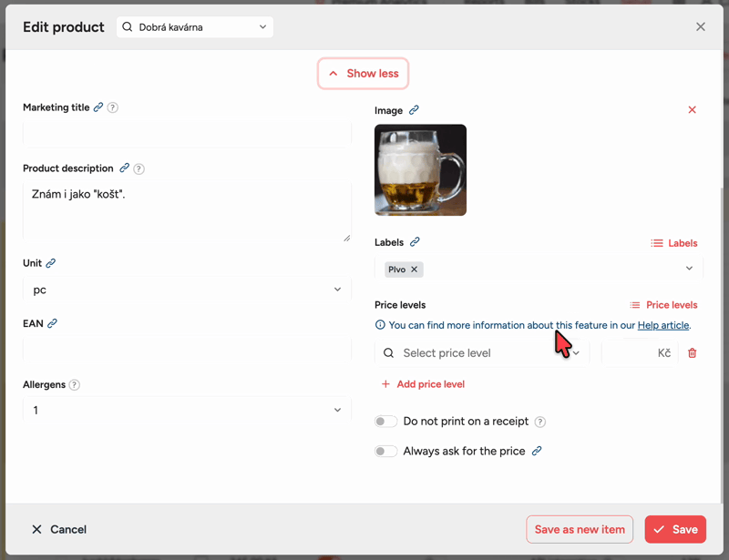Click the link icon next to Image

414,110
